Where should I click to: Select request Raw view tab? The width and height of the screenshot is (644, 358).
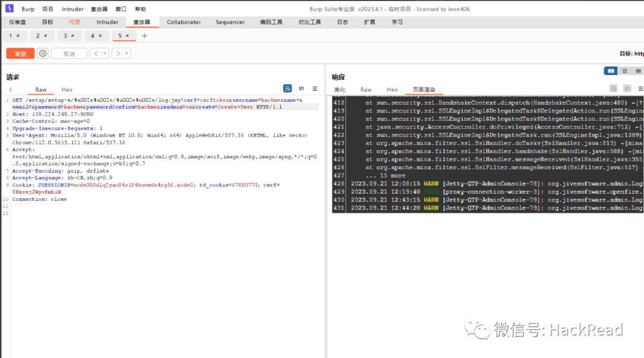(x=41, y=89)
